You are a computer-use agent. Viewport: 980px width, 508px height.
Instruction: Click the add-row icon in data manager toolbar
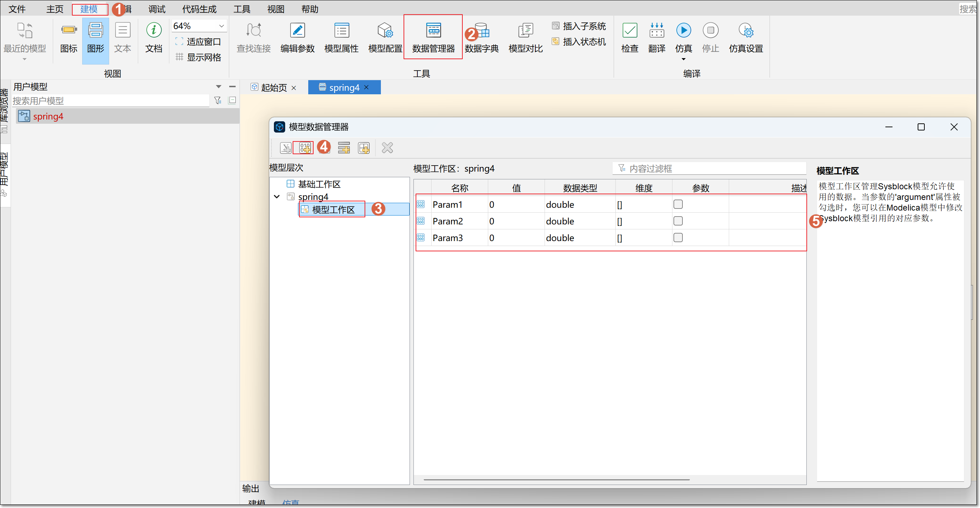[344, 147]
